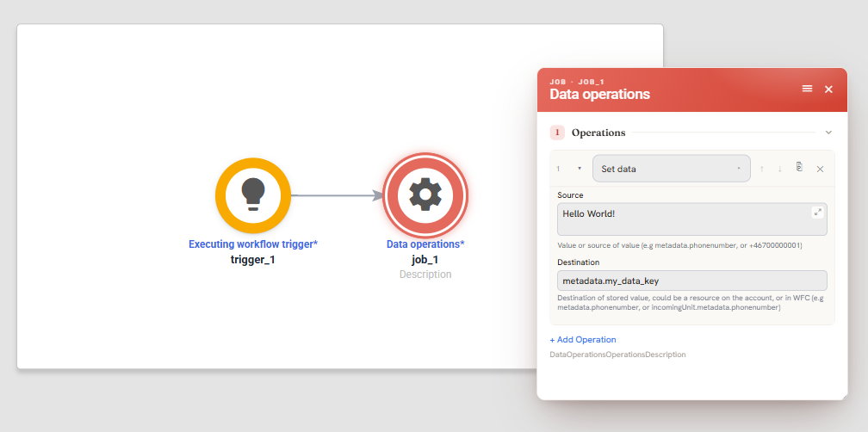The image size is (868, 432).
Task: Click the + Add Operation link
Action: (x=582, y=340)
